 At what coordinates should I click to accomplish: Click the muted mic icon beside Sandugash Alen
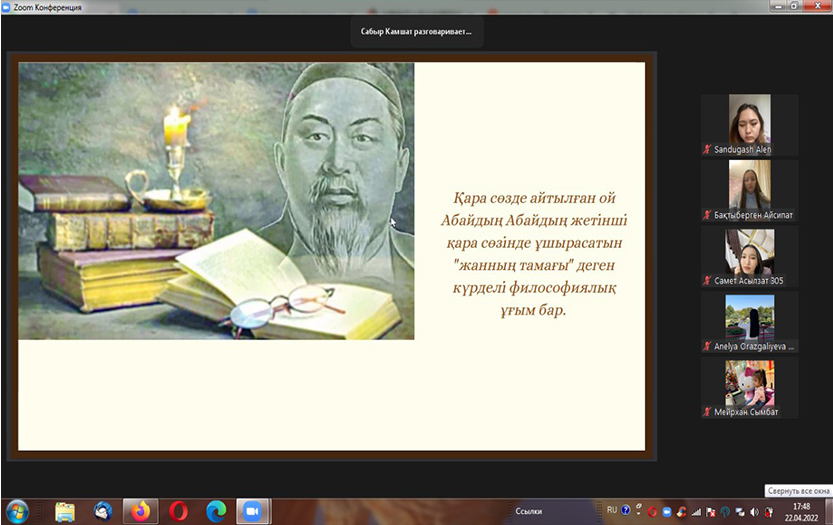coord(707,150)
